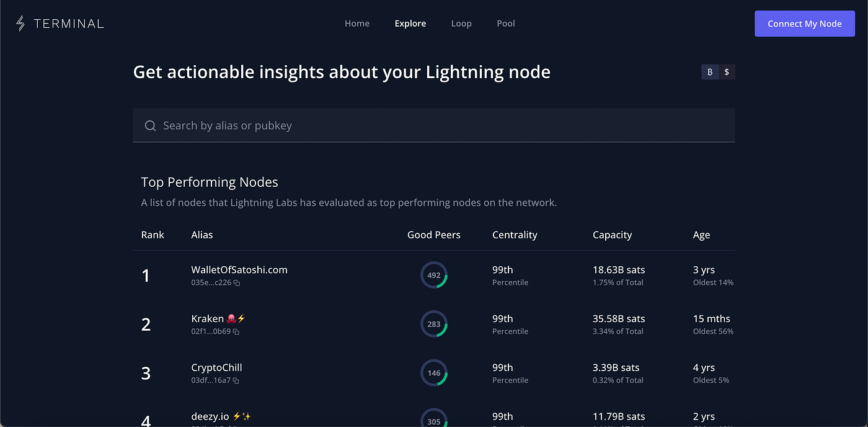Click the TERMINAL brand name

point(69,24)
